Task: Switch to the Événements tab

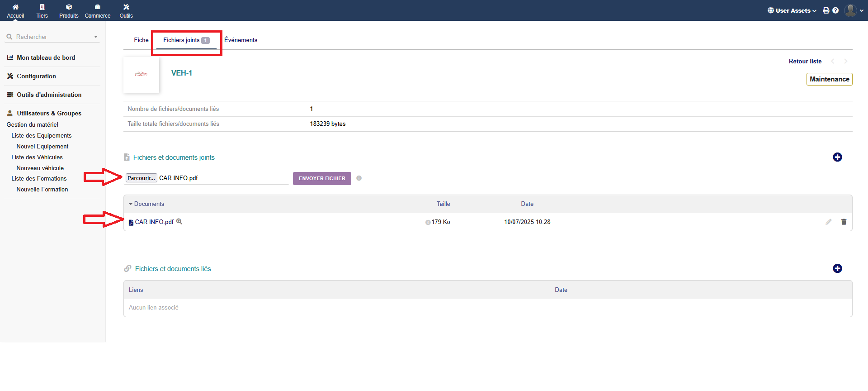Action: [241, 40]
